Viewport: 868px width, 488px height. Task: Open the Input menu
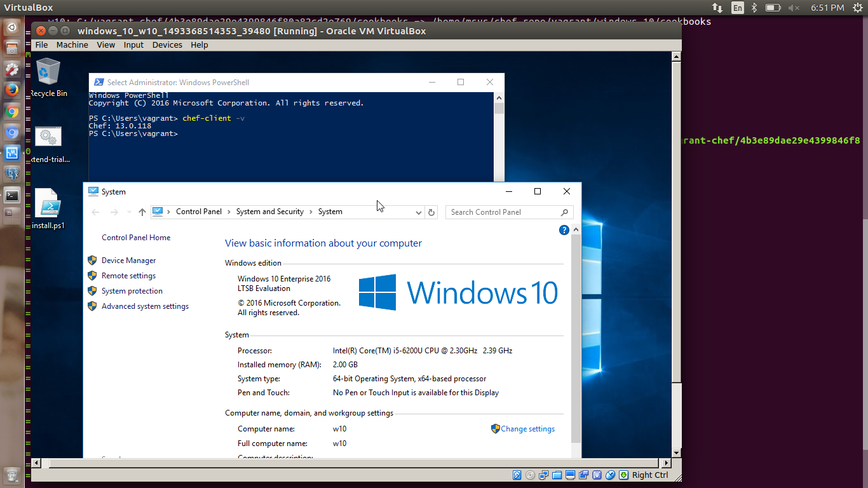coord(133,44)
